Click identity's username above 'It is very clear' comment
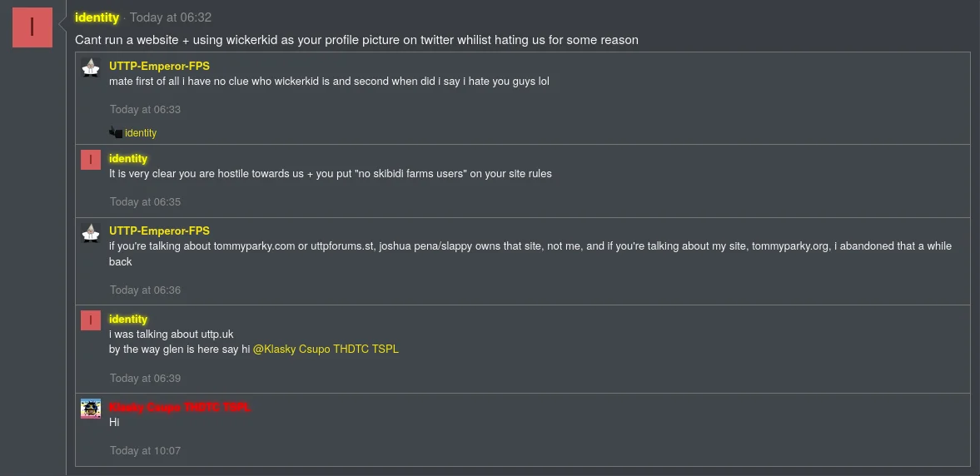 coord(128,159)
